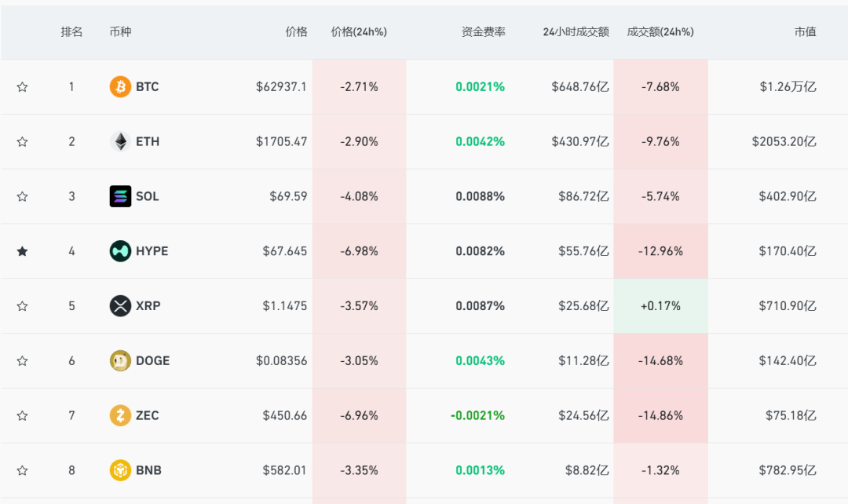Favorite ZEC with its star

tap(22, 415)
